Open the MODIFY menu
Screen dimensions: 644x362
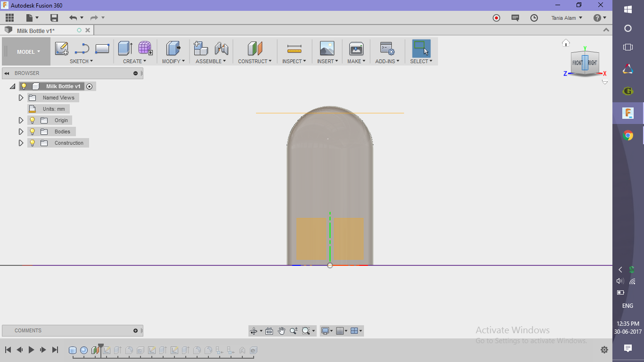click(173, 61)
